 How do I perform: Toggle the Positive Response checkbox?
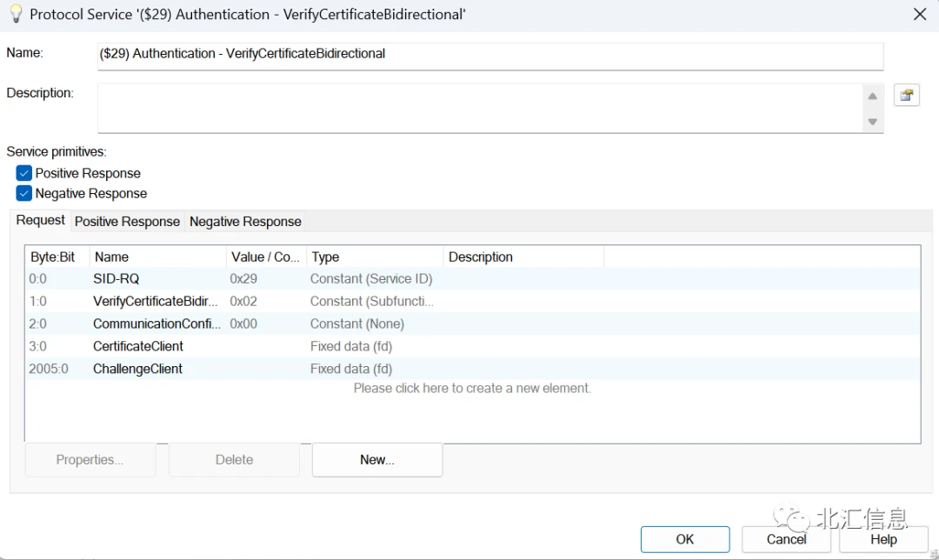pos(24,173)
